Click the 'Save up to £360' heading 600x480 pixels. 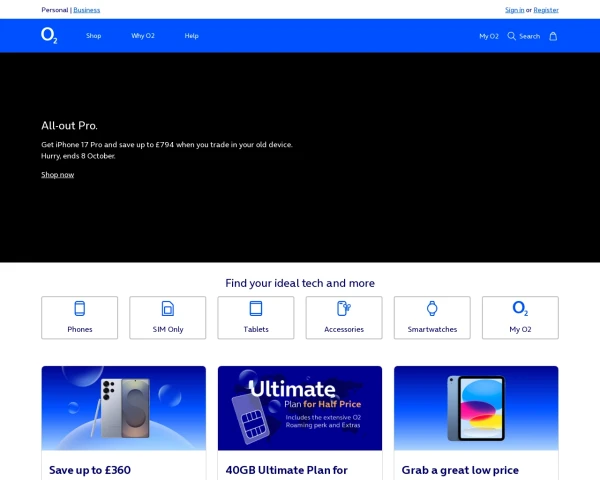[x=90, y=470]
